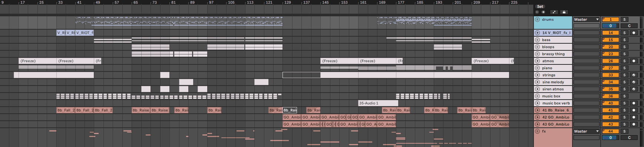Expand the fx group track
644x147 pixels.
[x=537, y=131]
